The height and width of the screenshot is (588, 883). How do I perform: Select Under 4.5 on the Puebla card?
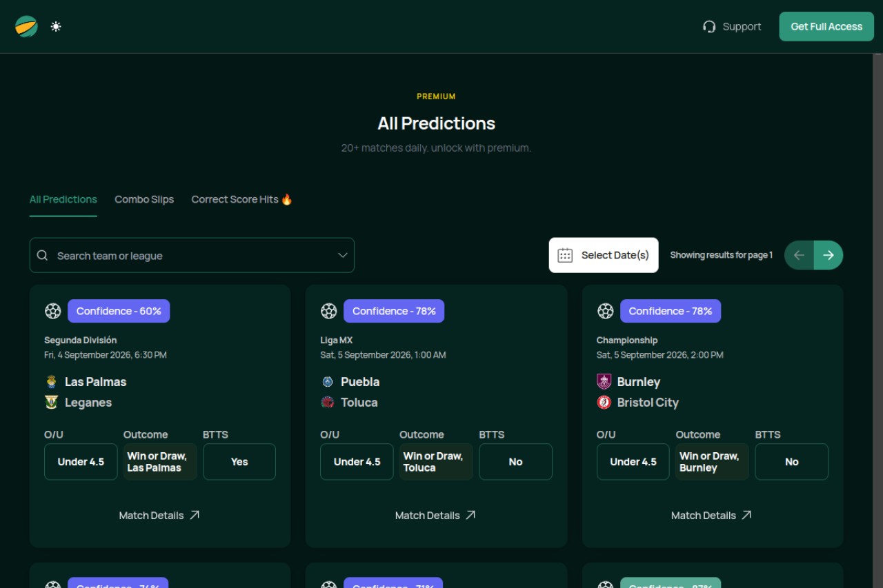pyautogui.click(x=357, y=462)
